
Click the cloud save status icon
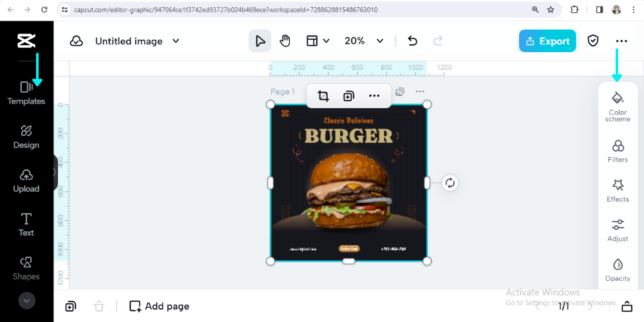[77, 41]
